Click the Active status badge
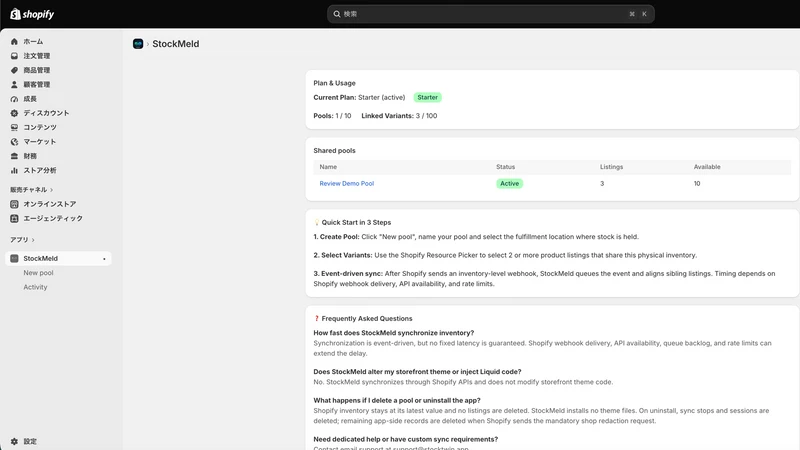This screenshot has height=450, width=800. pos(509,183)
